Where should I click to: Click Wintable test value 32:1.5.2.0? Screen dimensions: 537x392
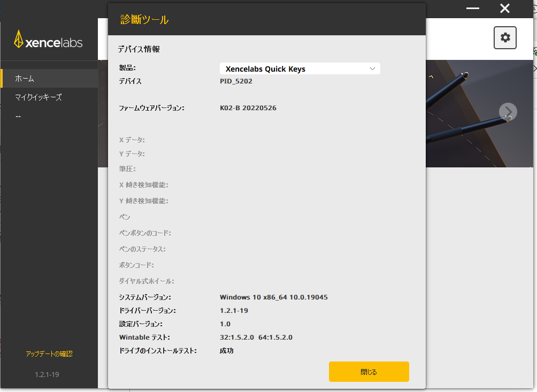[237, 337]
